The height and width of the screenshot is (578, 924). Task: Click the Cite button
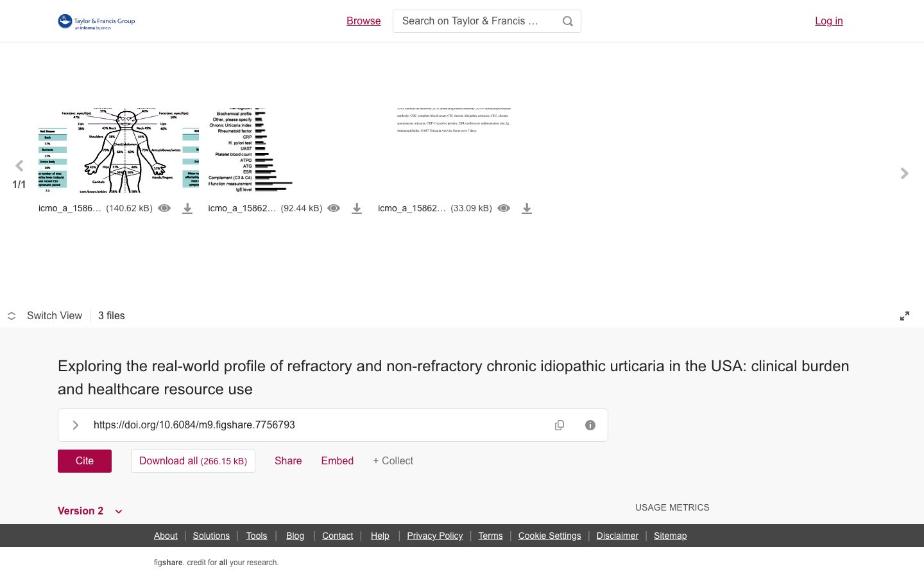click(x=85, y=461)
